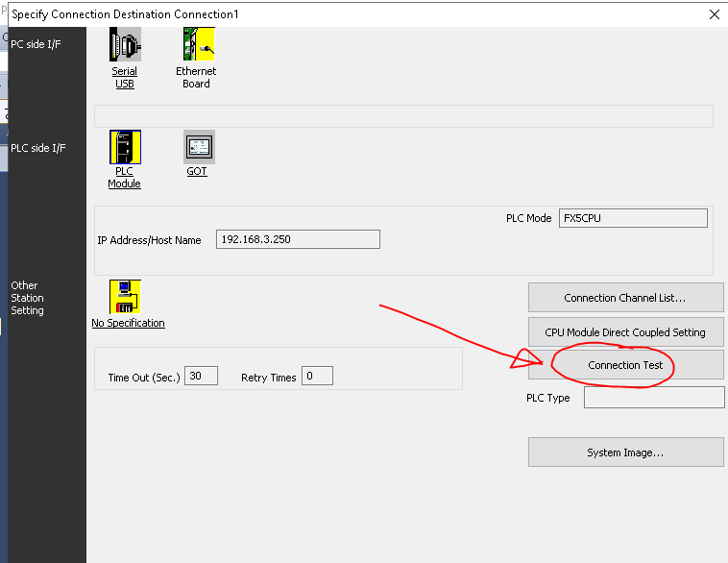Close the Specify Connection Destination dialog
728x563 pixels.
(714, 14)
